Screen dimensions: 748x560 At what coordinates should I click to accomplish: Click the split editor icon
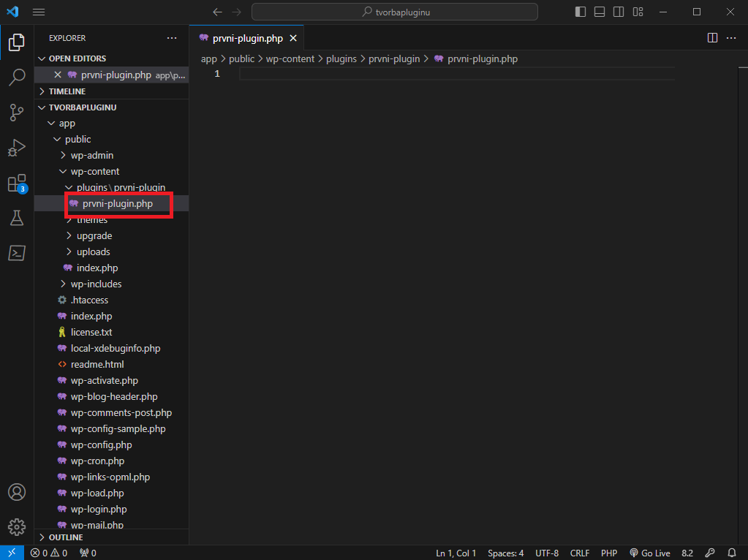[x=712, y=37]
